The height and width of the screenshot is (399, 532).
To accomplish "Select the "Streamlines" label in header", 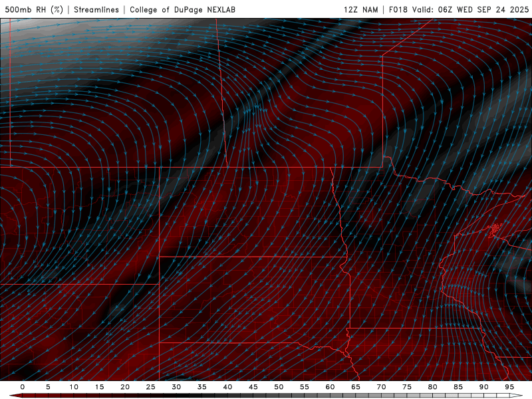I will point(96,9).
